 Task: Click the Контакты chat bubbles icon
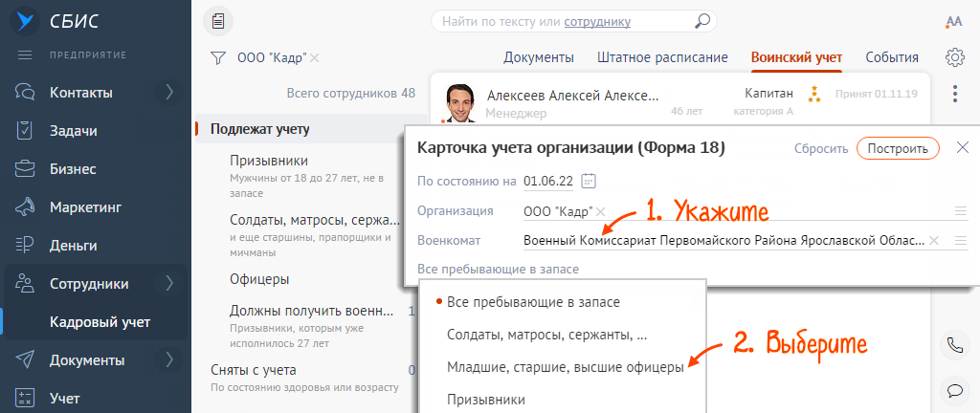click(x=24, y=93)
